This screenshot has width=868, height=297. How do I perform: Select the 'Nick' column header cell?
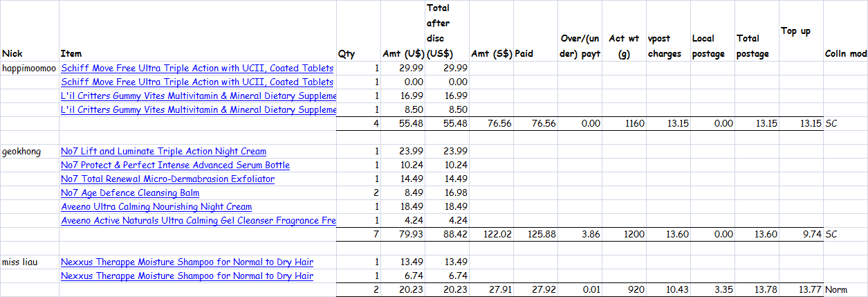coord(30,31)
